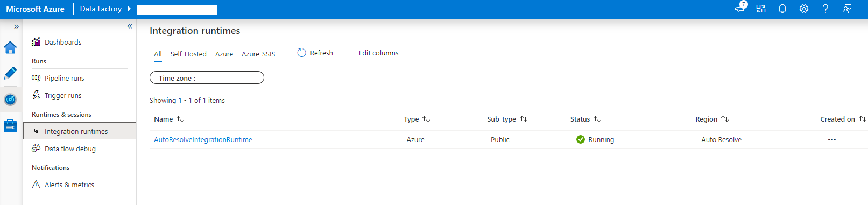The height and width of the screenshot is (205, 868).
Task: Open the help question mark
Action: (825, 9)
